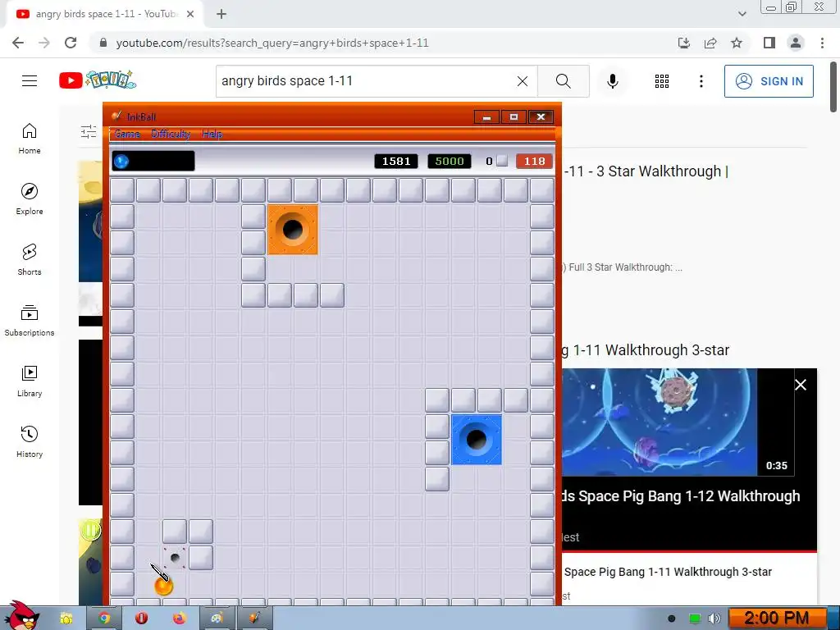Click the small gray hole tile
The width and height of the screenshot is (840, 630).
click(175, 558)
